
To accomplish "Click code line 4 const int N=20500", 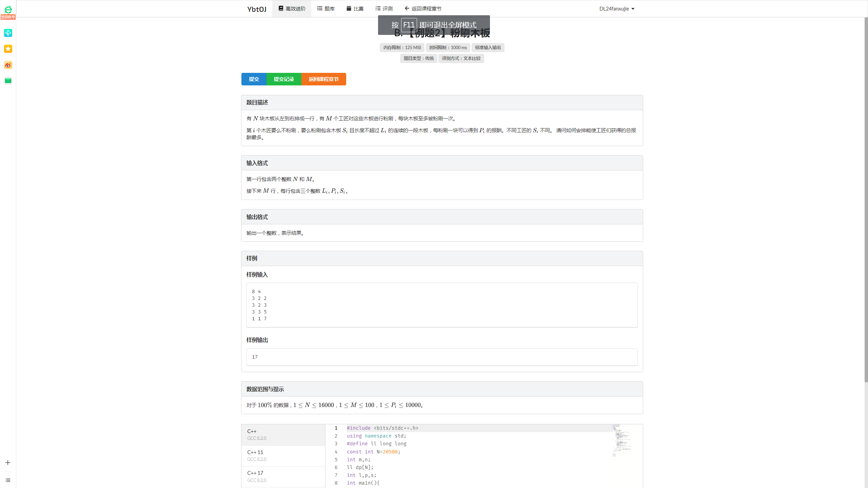I will pyautogui.click(x=373, y=452).
